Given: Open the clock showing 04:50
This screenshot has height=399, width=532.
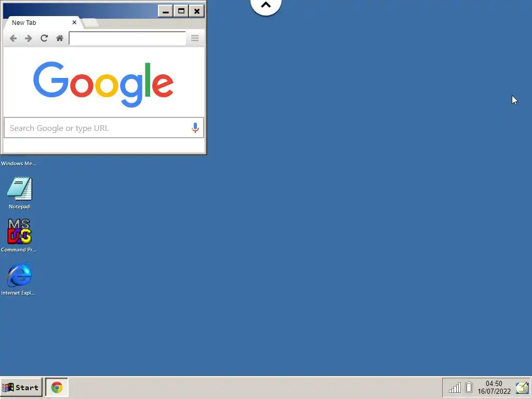Looking at the screenshot, I should pyautogui.click(x=494, y=388).
